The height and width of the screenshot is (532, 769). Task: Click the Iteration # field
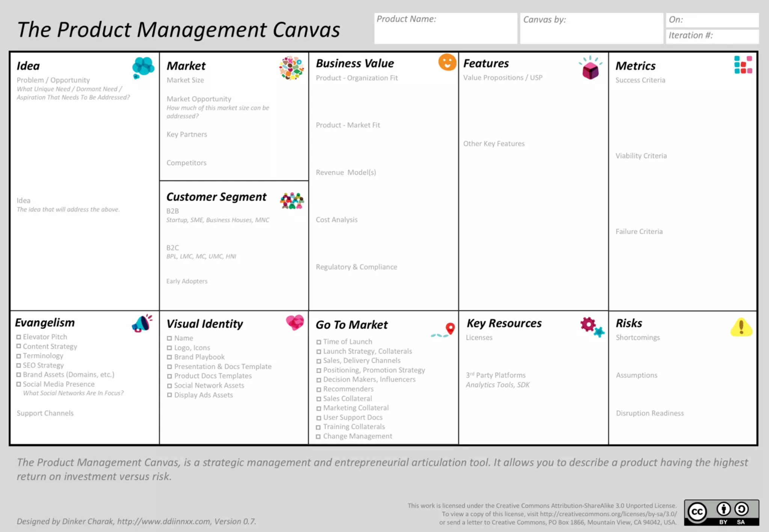712,36
